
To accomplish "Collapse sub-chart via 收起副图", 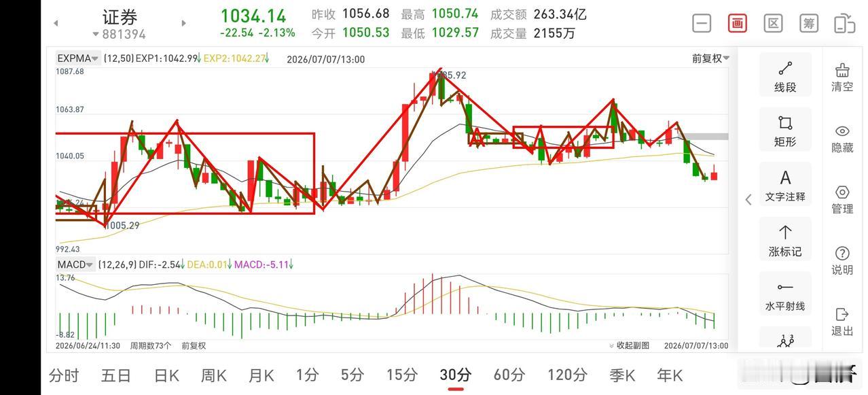I will coord(629,345).
